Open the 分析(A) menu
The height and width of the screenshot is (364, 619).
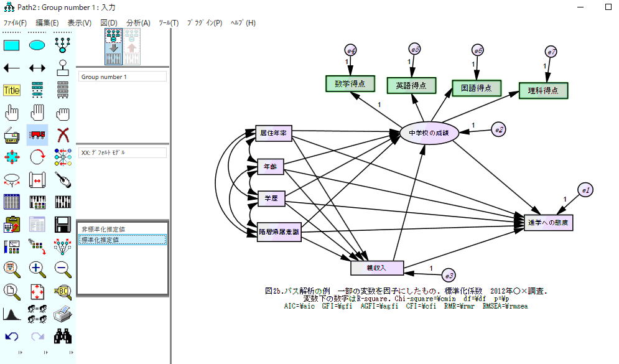click(138, 23)
